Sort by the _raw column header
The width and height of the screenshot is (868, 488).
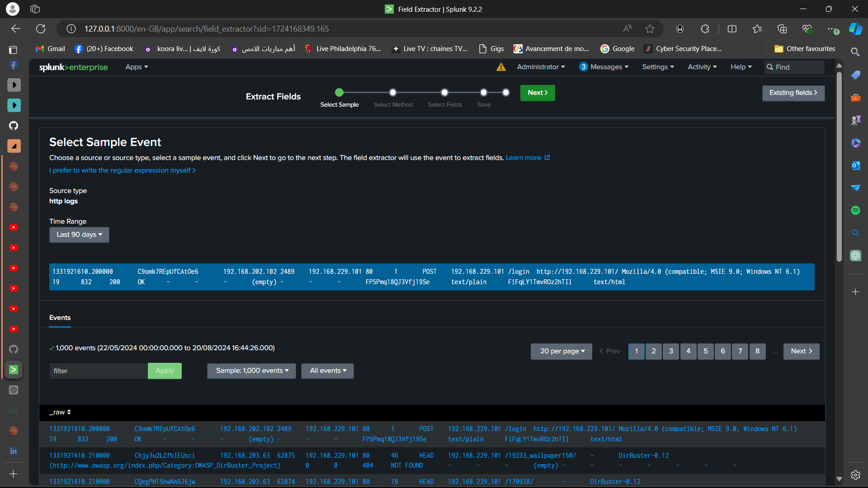pyautogui.click(x=60, y=412)
